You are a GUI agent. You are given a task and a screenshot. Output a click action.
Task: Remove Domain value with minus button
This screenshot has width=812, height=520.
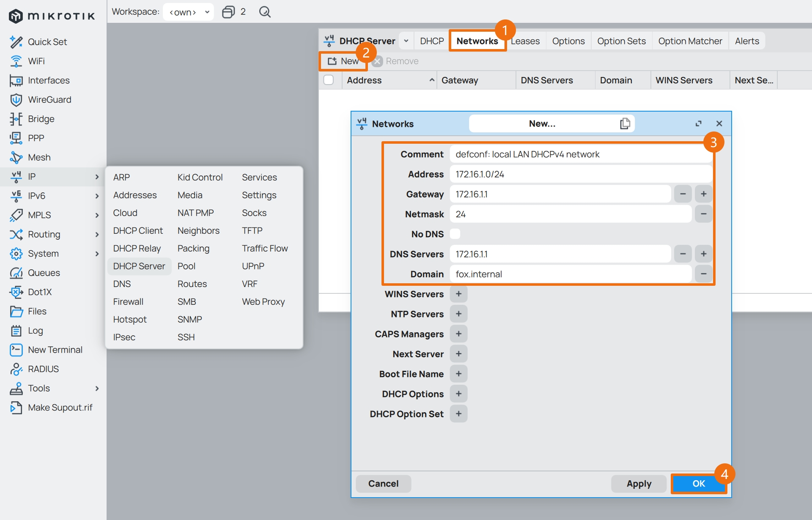click(704, 274)
